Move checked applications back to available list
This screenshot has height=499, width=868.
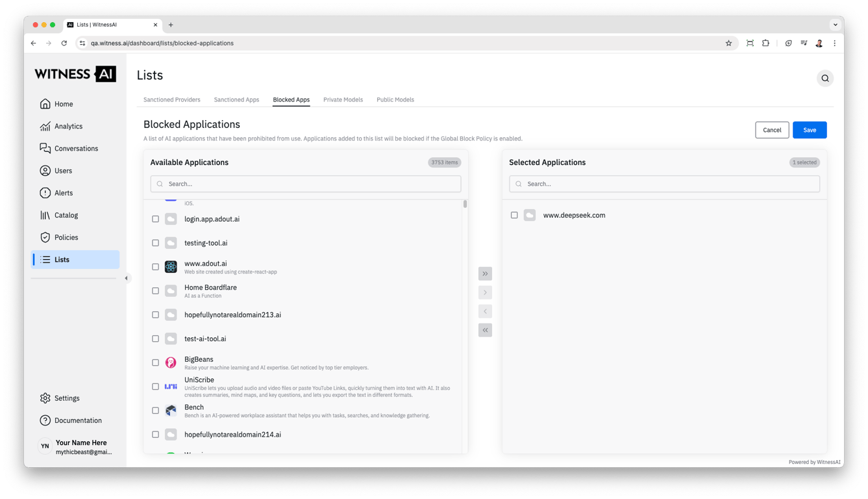coord(485,311)
